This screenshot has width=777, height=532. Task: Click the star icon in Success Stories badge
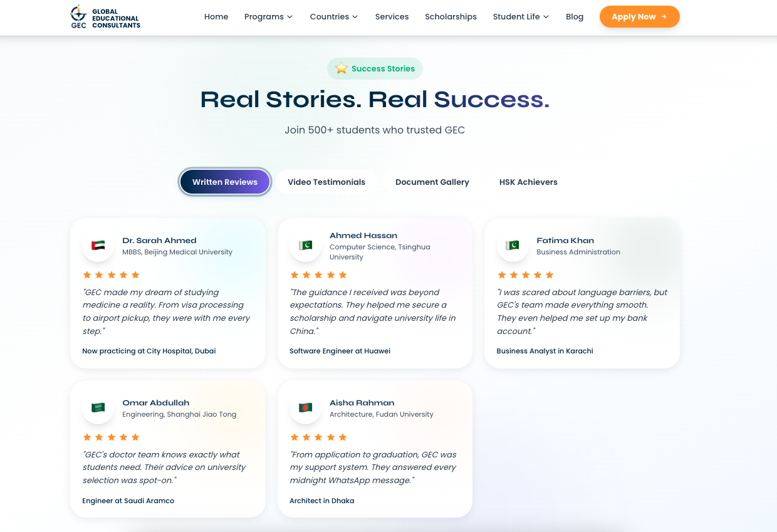point(342,68)
